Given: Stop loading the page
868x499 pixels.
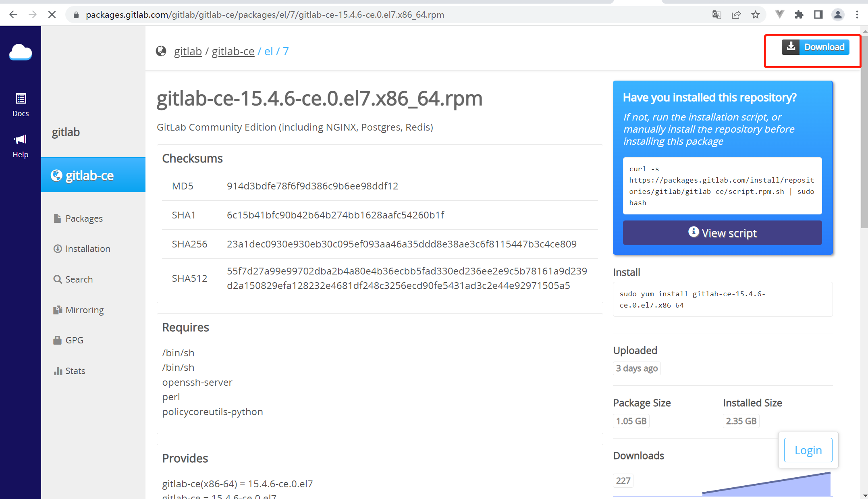Looking at the screenshot, I should (52, 15).
